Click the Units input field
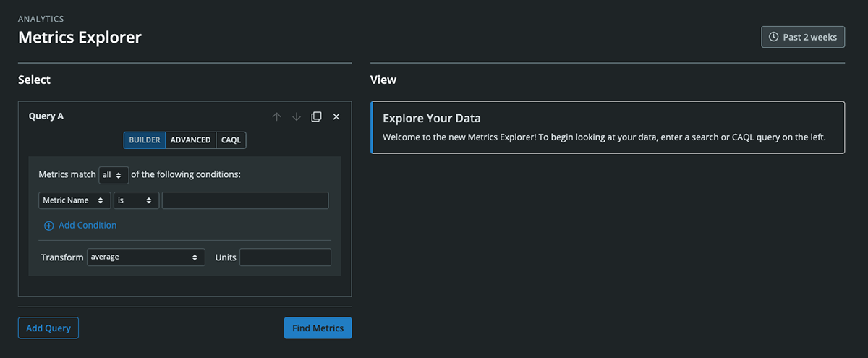Screen dimensions: 868x358 (x=285, y=257)
